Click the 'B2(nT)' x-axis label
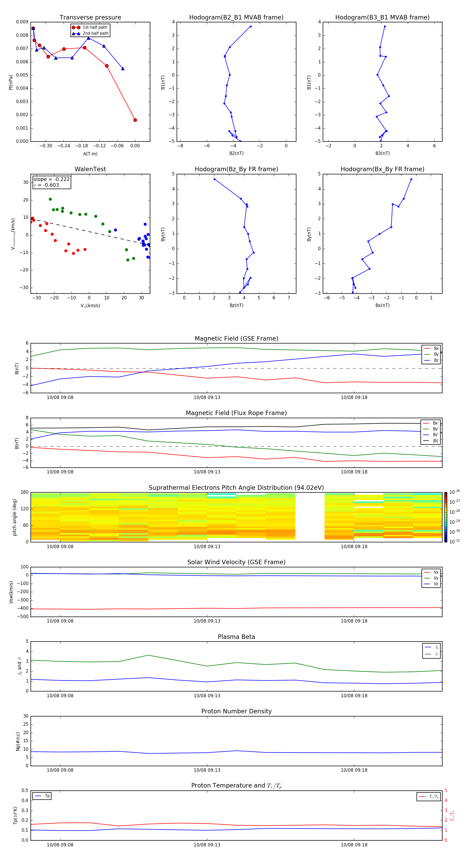Image resolution: width=473 pixels, height=868 pixels. (x=236, y=153)
